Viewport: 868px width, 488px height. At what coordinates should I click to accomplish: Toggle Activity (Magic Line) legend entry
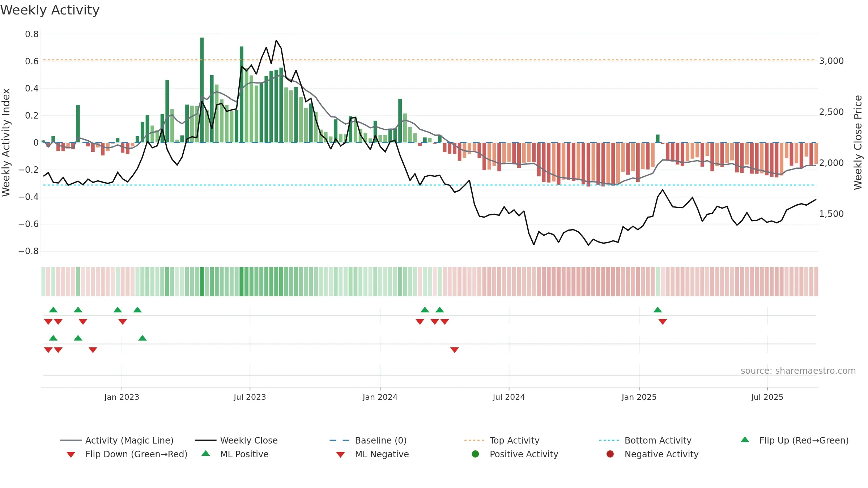tap(117, 440)
